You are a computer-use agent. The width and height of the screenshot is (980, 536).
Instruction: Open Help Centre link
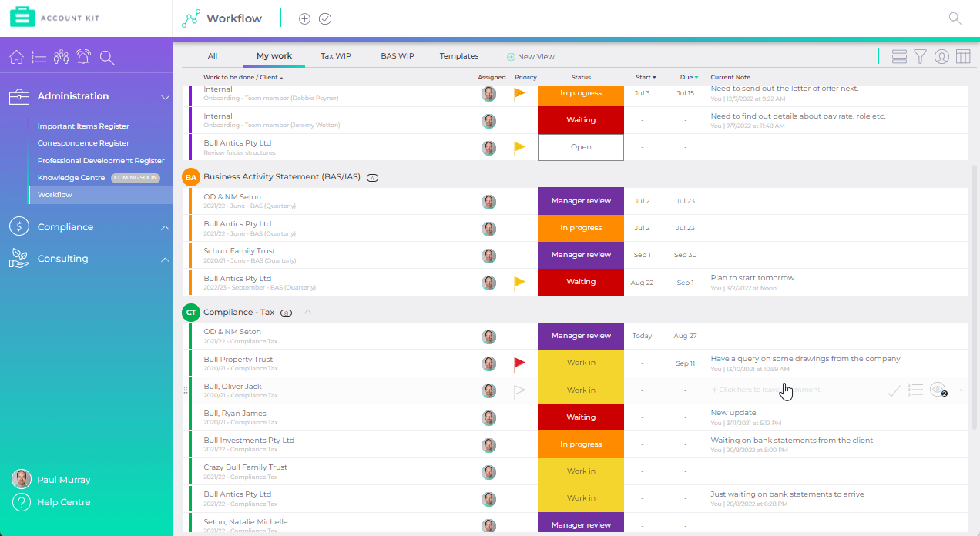(x=64, y=502)
